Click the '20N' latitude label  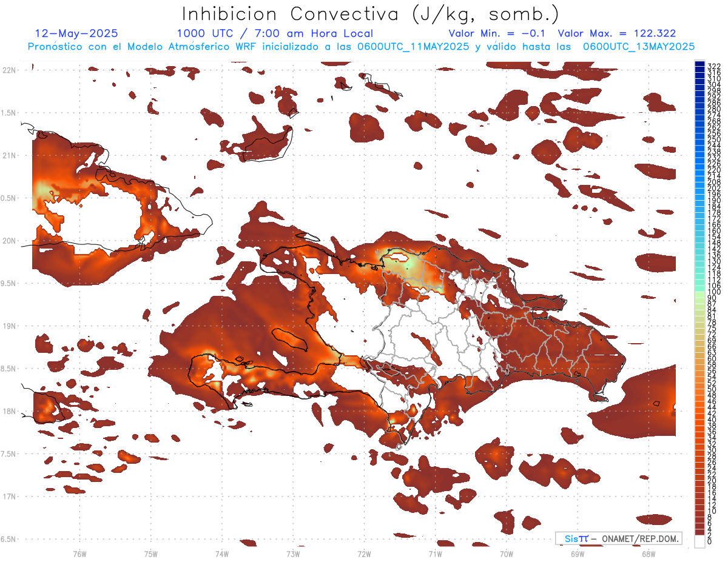pos(10,241)
